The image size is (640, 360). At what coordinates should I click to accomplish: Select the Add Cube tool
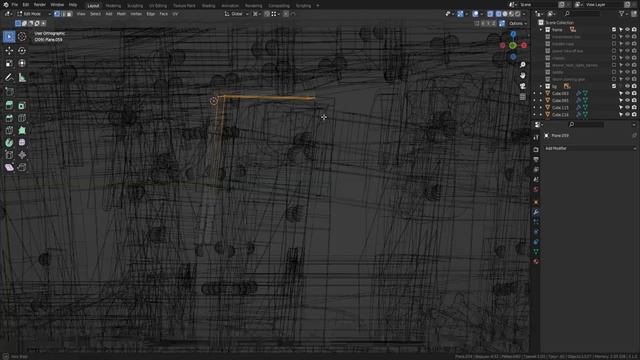[9, 91]
